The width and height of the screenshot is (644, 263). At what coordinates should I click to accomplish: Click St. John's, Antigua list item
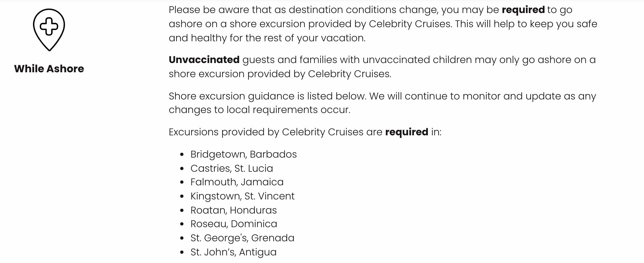pyautogui.click(x=234, y=252)
